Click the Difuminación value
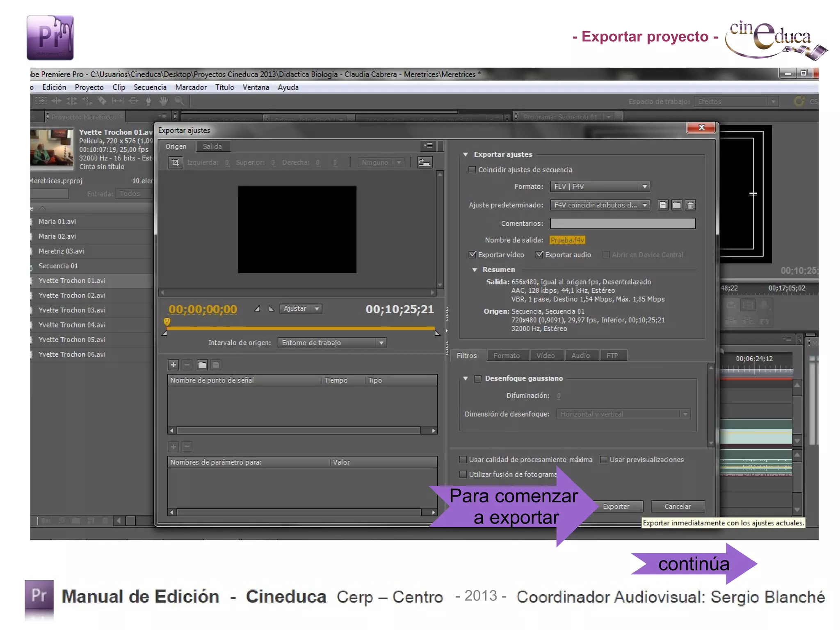Screen dimensions: 840x630 click(559, 396)
